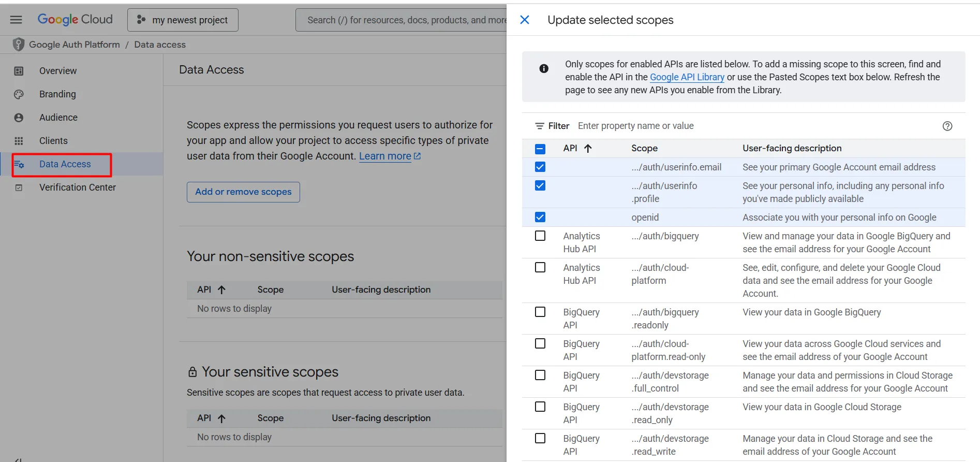Click the Data Access sidebar icon

point(19,164)
